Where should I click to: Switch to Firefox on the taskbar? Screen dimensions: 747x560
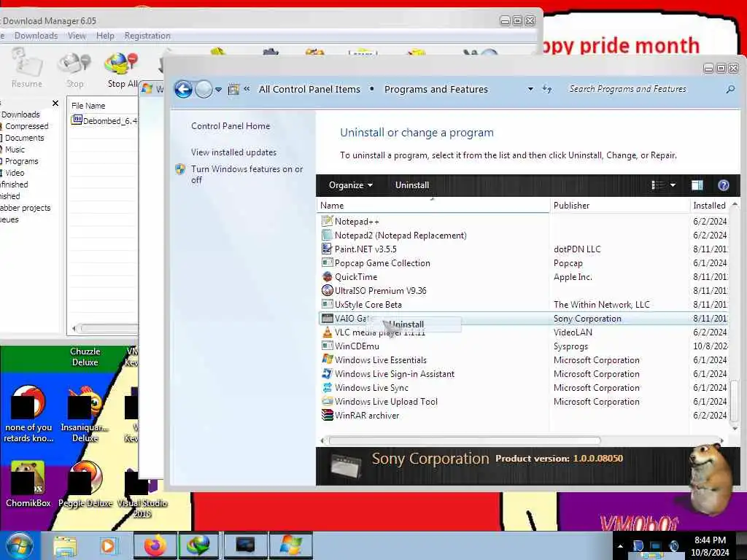(x=155, y=545)
